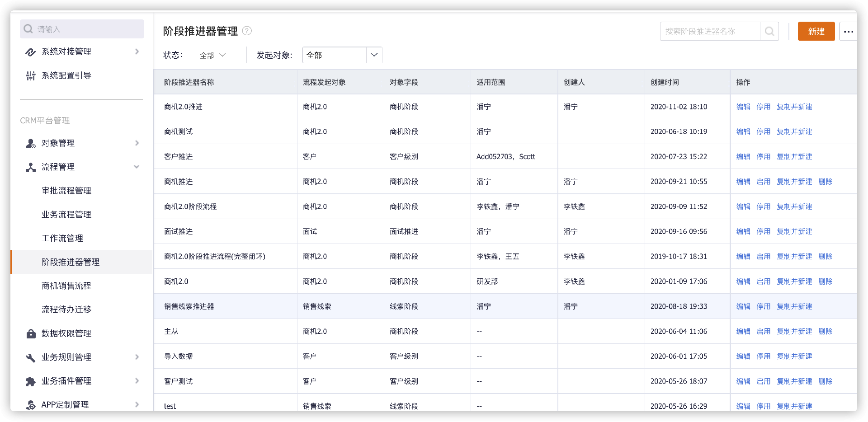Image resolution: width=868 pixels, height=422 pixels.
Task: Click the orange 新建 button
Action: (816, 31)
